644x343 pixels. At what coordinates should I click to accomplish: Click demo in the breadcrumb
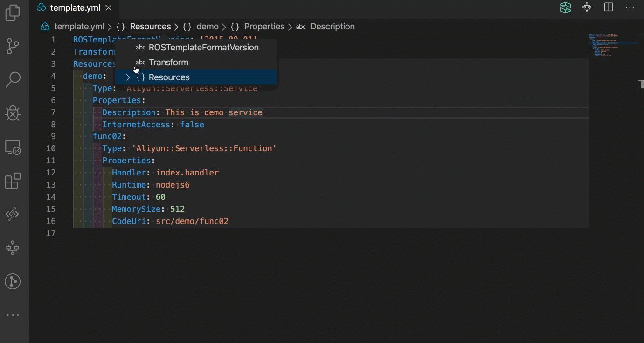click(x=208, y=27)
